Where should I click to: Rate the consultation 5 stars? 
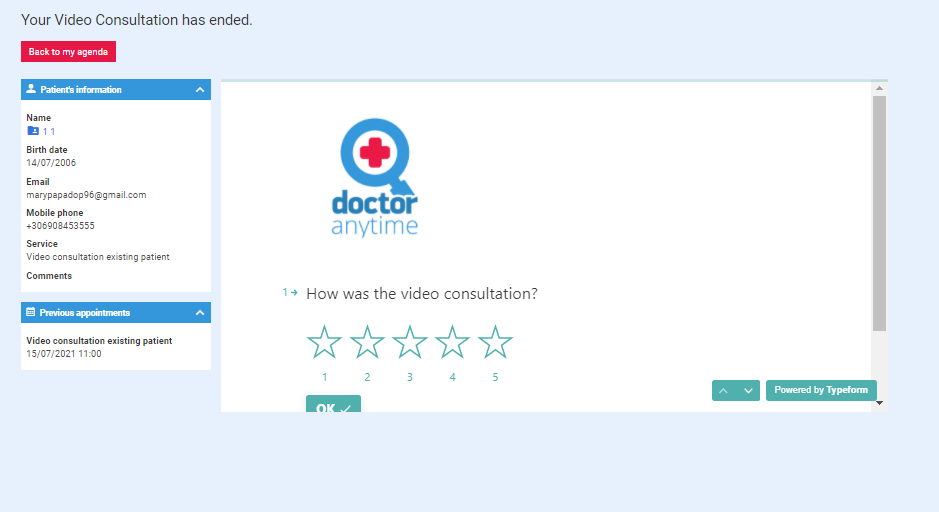[x=495, y=342]
